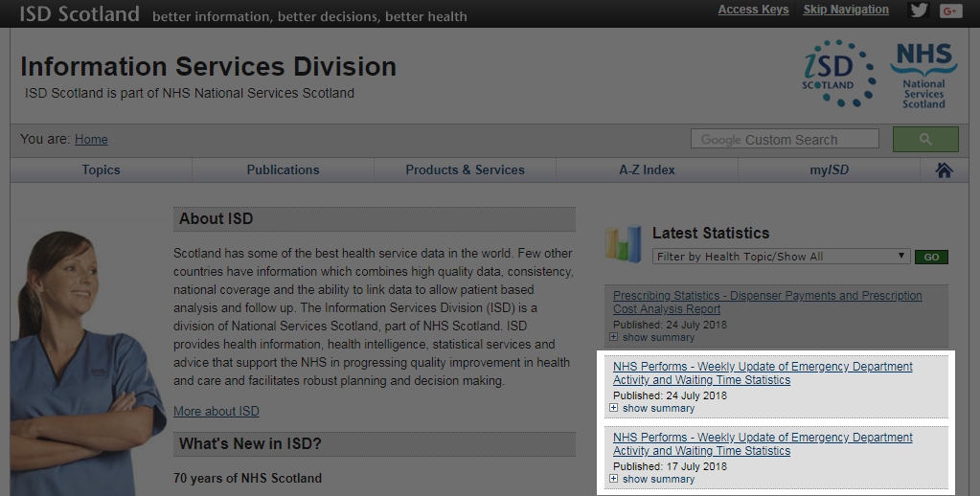Click the What's New in ISD? heading
Viewport: 980px width, 496px height.
tap(250, 444)
